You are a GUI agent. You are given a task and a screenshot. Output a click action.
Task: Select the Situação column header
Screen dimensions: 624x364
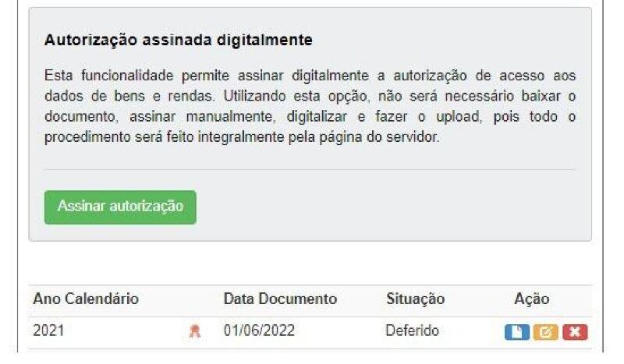coord(415,299)
